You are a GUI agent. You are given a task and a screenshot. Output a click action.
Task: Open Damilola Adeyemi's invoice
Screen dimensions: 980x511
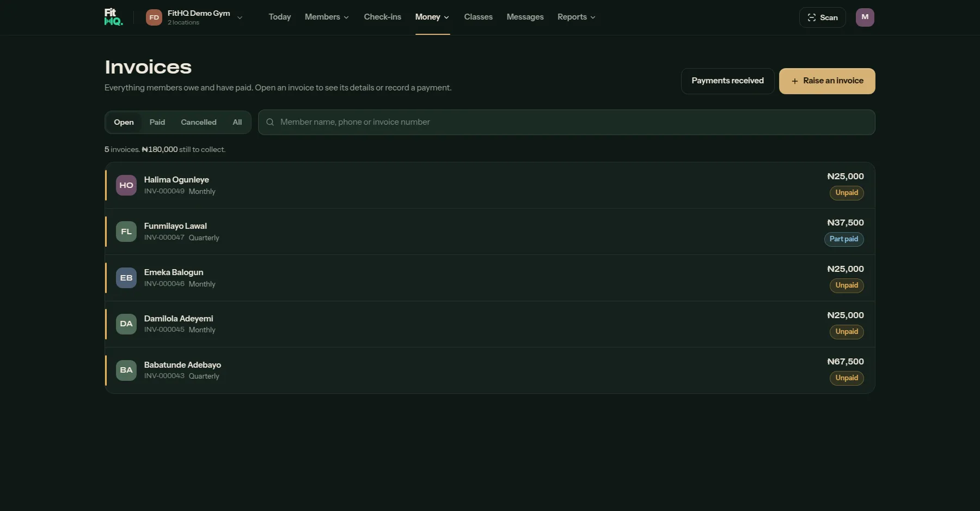(x=490, y=324)
